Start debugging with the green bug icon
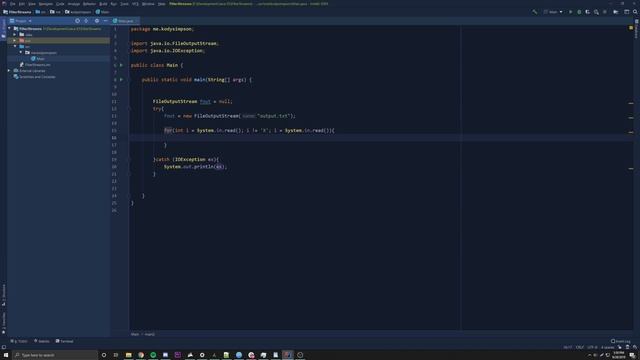The width and height of the screenshot is (640, 360). pyautogui.click(x=579, y=12)
